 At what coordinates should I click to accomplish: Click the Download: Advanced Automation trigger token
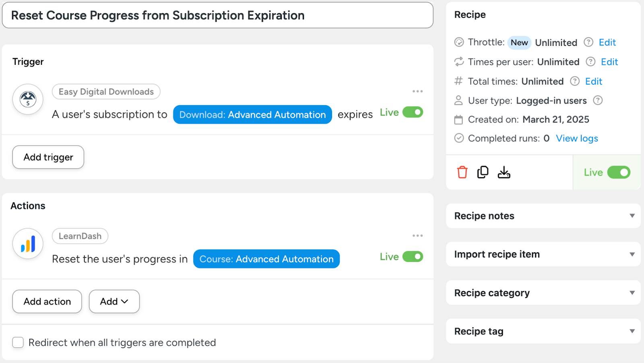(252, 115)
